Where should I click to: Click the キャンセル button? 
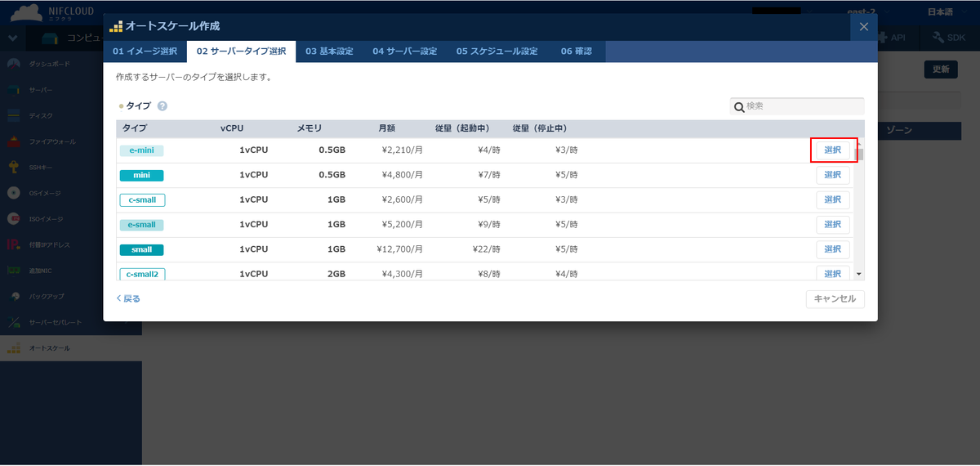coord(835,298)
